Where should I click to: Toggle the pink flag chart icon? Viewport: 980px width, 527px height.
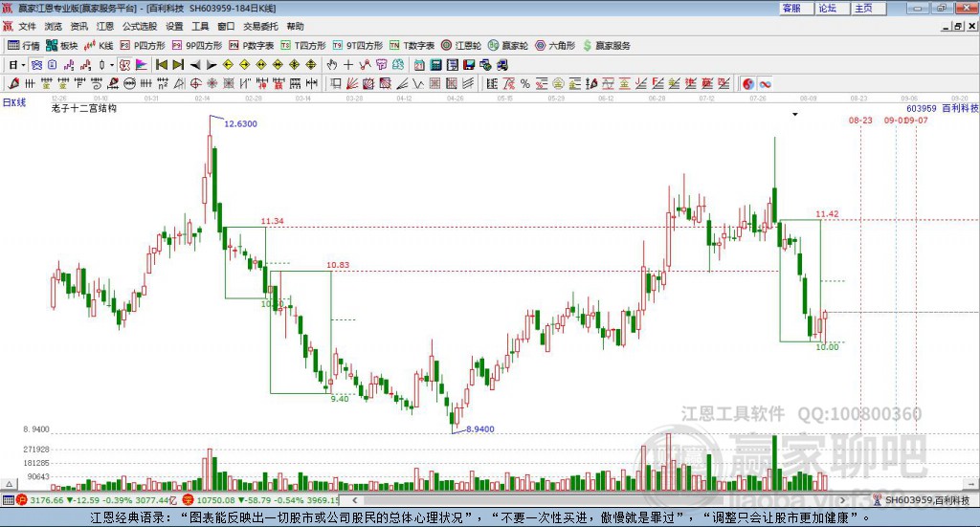(x=142, y=65)
